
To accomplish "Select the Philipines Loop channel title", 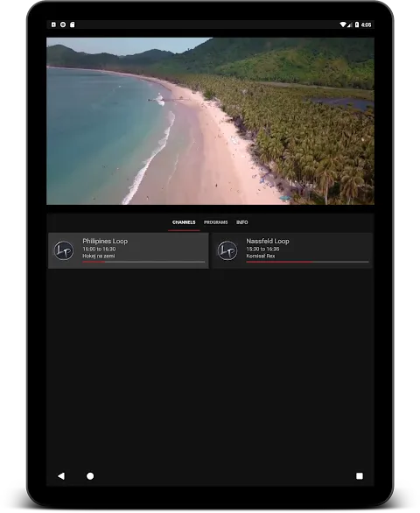I will coord(105,241).
